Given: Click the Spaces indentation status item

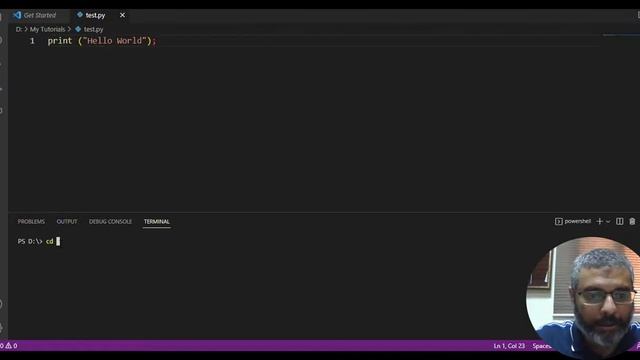Looking at the screenshot, I should click(x=542, y=346).
